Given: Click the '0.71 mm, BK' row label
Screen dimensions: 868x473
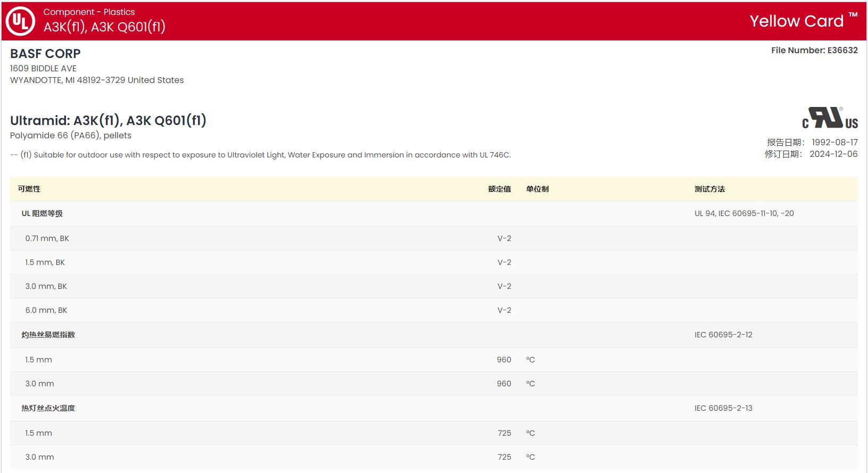Looking at the screenshot, I should tap(47, 238).
